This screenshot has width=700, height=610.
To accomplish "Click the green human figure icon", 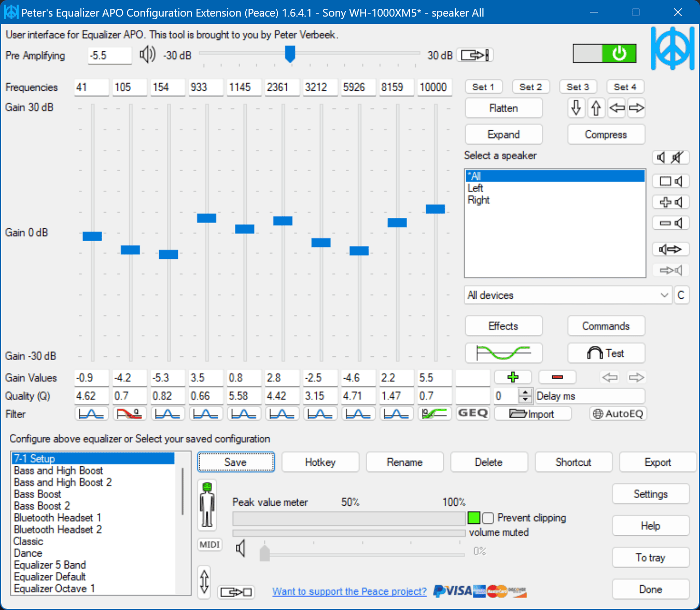I will (x=207, y=505).
